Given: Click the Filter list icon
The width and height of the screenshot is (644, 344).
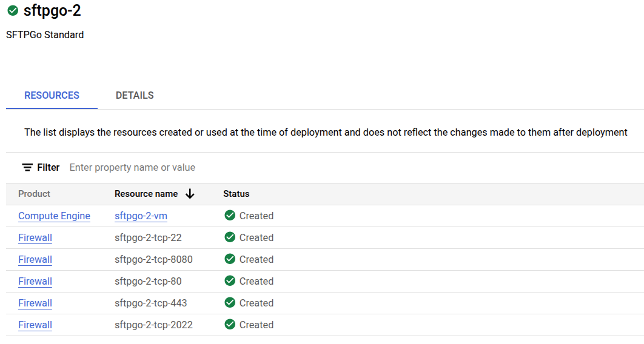Looking at the screenshot, I should coord(27,167).
